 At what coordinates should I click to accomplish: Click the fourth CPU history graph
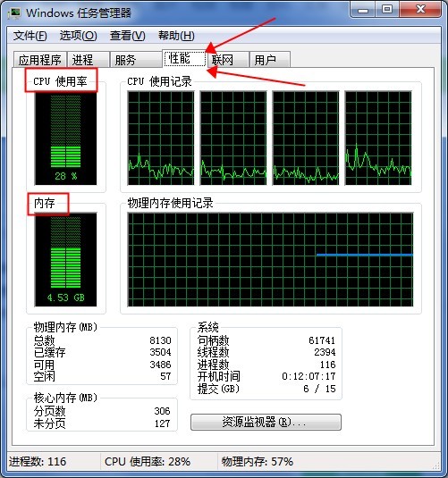pos(378,138)
